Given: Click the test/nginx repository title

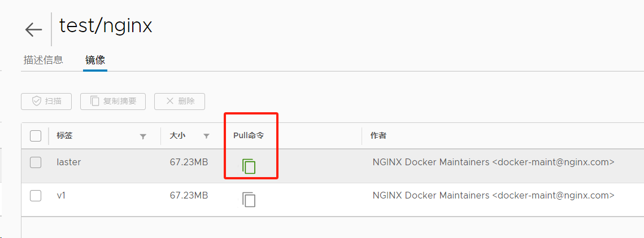Looking at the screenshot, I should (x=106, y=26).
